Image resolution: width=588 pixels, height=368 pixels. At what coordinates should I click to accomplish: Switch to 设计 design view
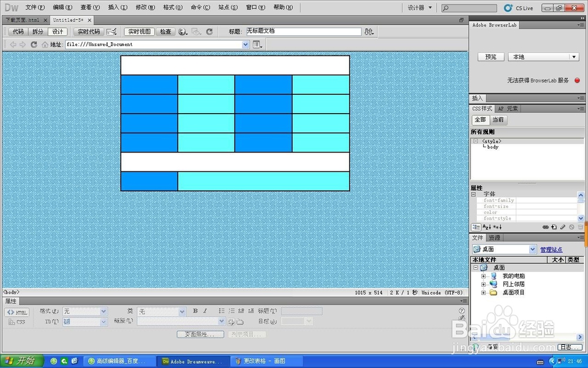[x=58, y=32]
